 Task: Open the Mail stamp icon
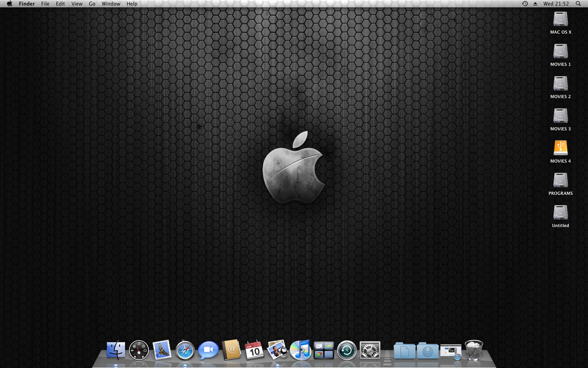pyautogui.click(x=162, y=350)
